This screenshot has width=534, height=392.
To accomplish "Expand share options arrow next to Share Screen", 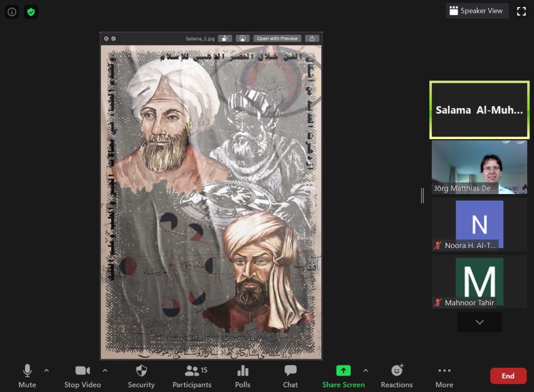I will [366, 370].
